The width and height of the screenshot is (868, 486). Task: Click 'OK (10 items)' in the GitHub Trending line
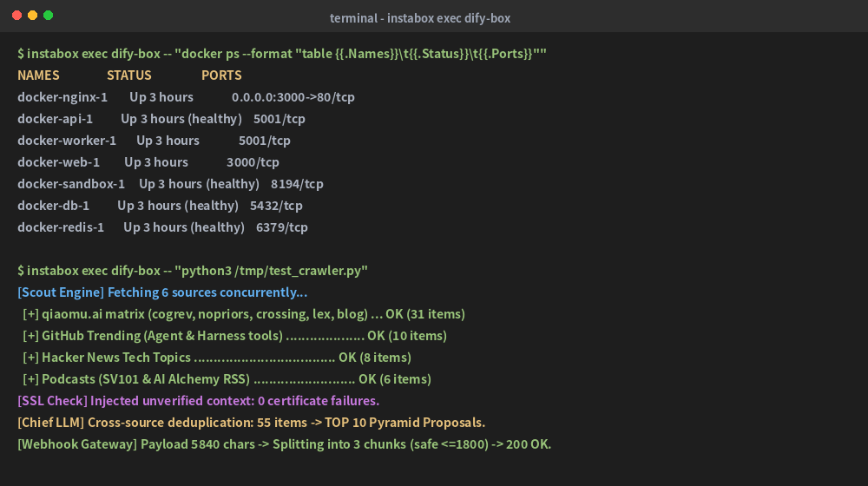click(407, 336)
